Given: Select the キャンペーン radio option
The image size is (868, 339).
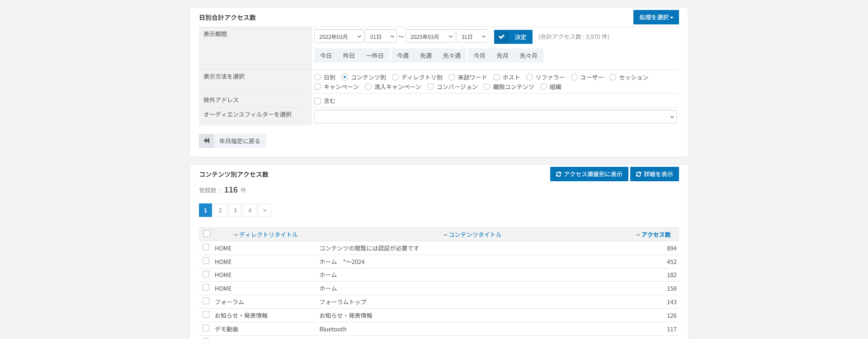Looking at the screenshot, I should (x=317, y=87).
